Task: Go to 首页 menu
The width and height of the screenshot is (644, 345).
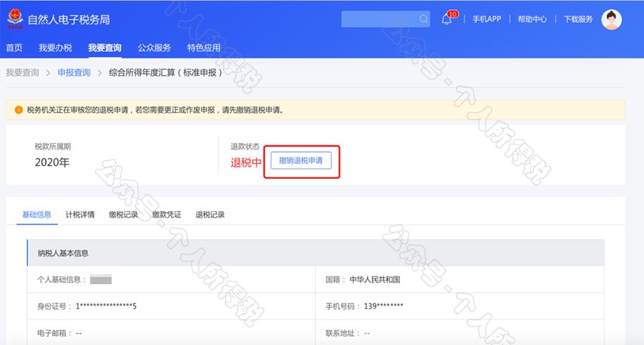Action: [14, 48]
